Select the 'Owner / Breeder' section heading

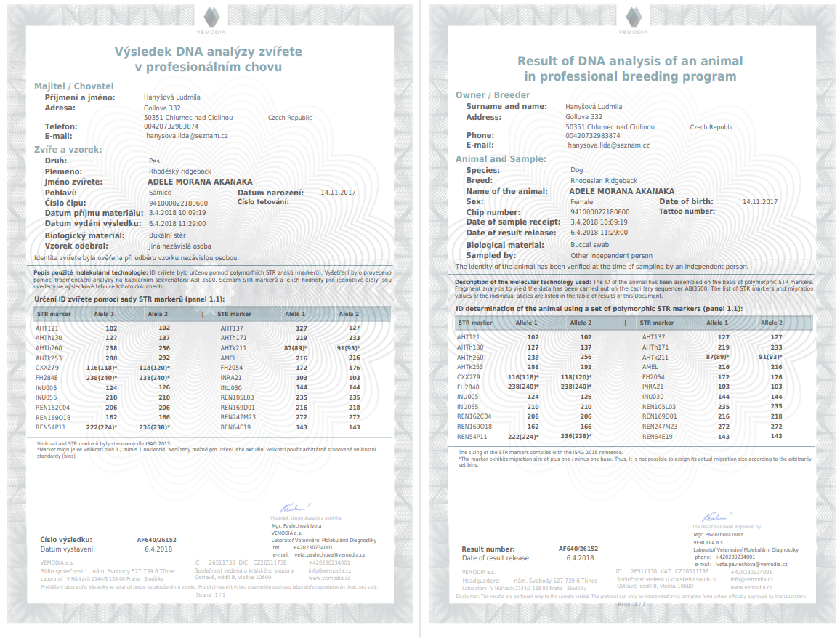[x=493, y=94]
